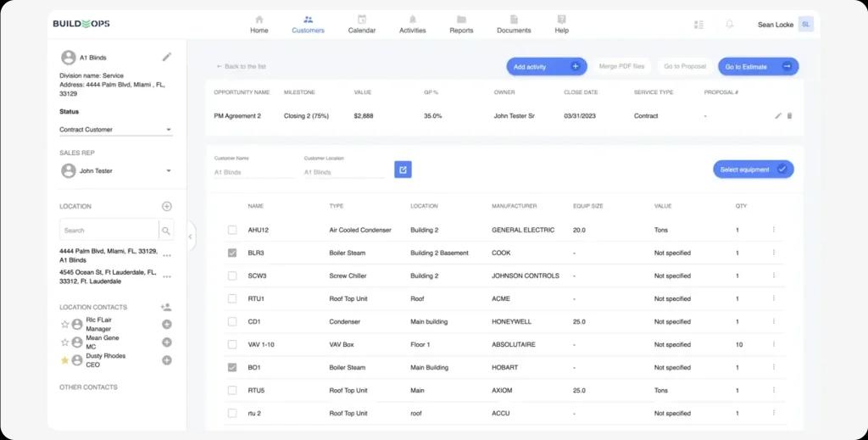
Task: Click the location Search input field
Action: pyautogui.click(x=108, y=231)
